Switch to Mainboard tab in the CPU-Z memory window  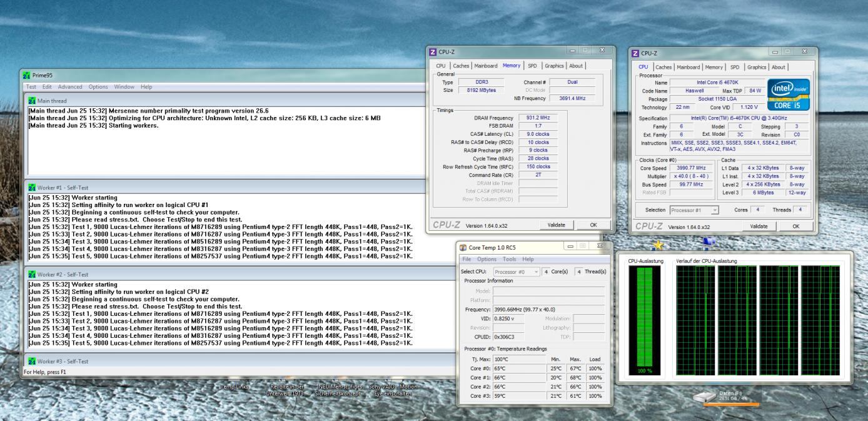(x=486, y=66)
